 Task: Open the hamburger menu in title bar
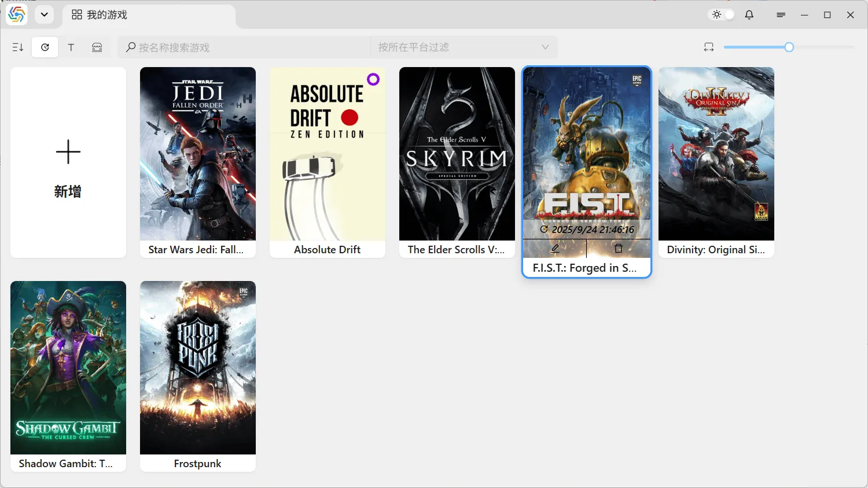(781, 15)
